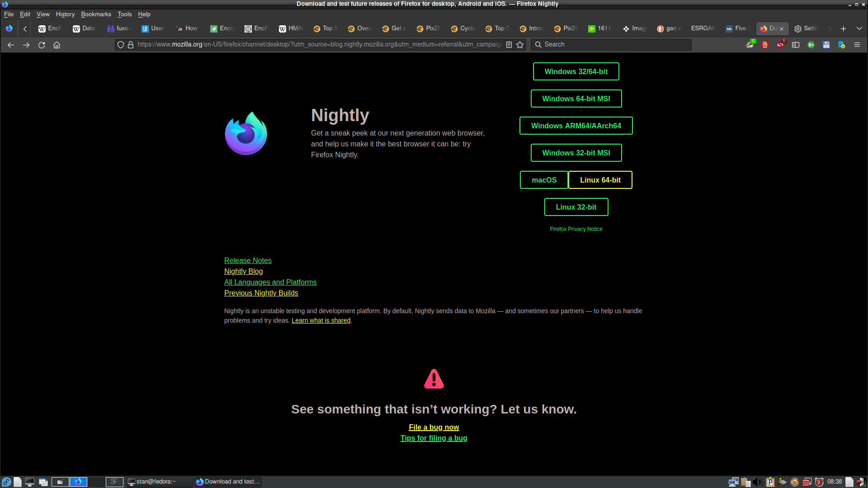
Task: Open the Release Notes link
Action: pyautogui.click(x=248, y=260)
